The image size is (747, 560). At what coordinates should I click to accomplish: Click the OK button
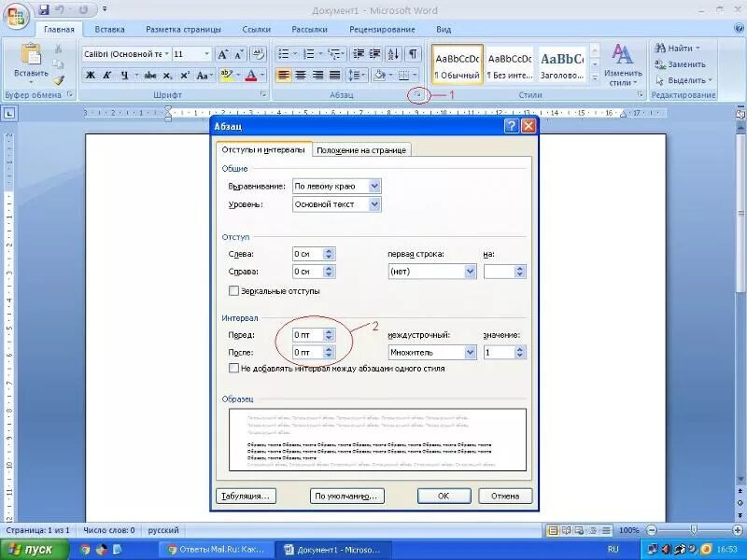tap(444, 496)
